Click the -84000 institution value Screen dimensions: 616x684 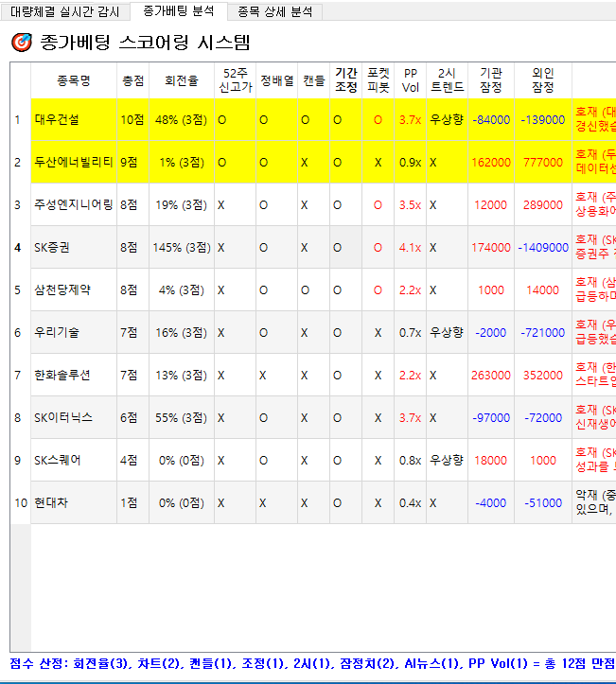pos(491,119)
